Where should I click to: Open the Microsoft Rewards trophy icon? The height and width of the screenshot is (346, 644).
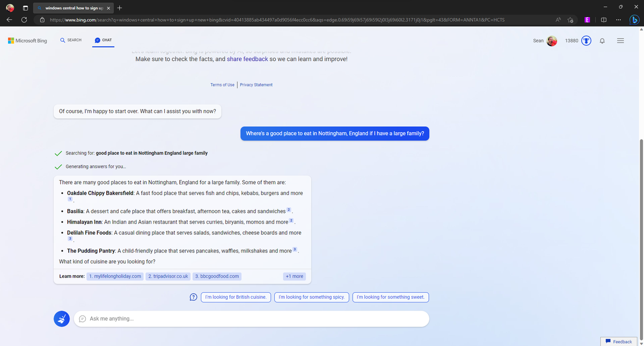(587, 41)
